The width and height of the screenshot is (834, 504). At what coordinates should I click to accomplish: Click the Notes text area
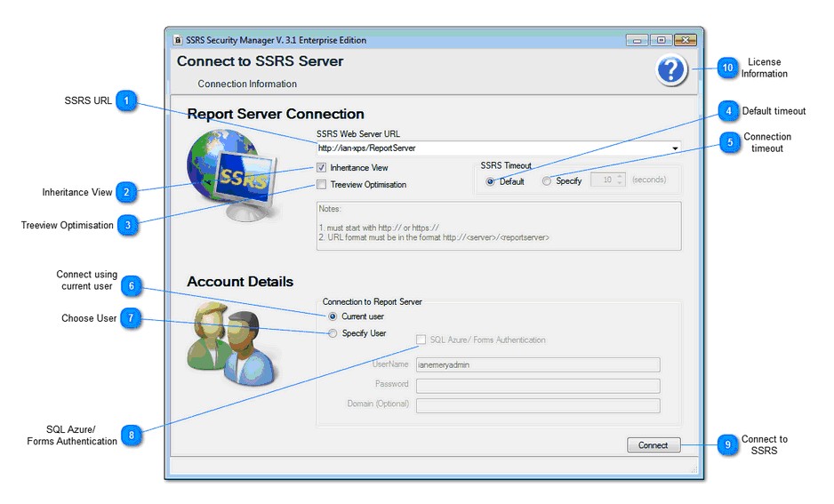coord(499,226)
